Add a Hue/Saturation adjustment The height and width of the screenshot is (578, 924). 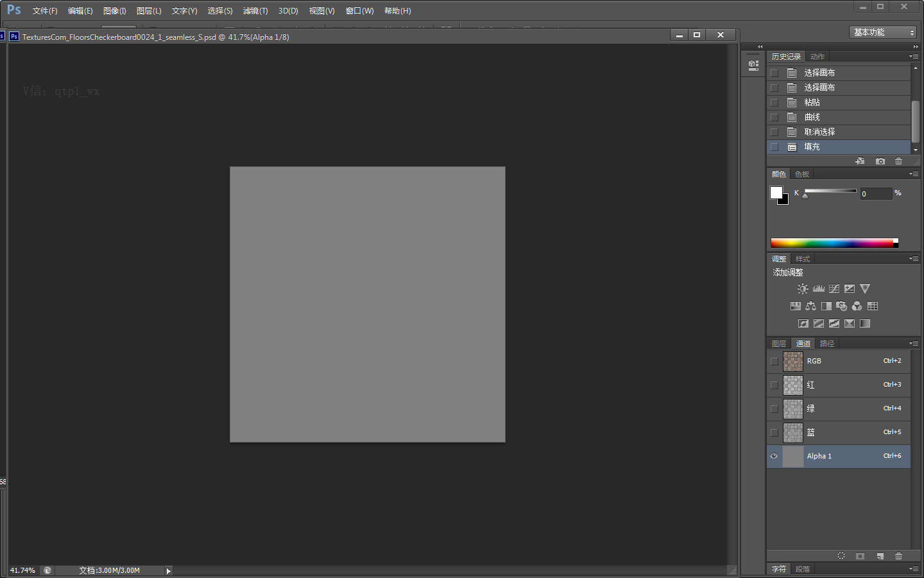tap(796, 306)
